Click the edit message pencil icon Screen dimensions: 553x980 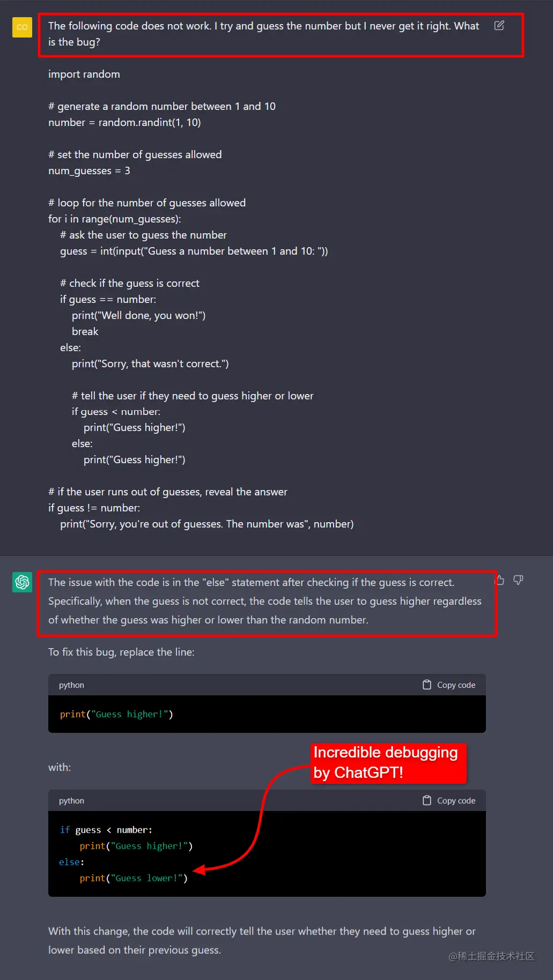point(499,25)
